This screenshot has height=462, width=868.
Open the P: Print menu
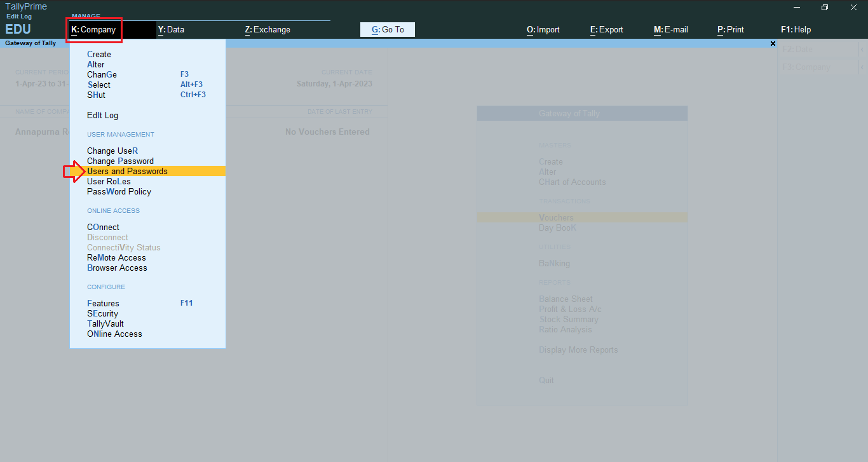pyautogui.click(x=731, y=29)
